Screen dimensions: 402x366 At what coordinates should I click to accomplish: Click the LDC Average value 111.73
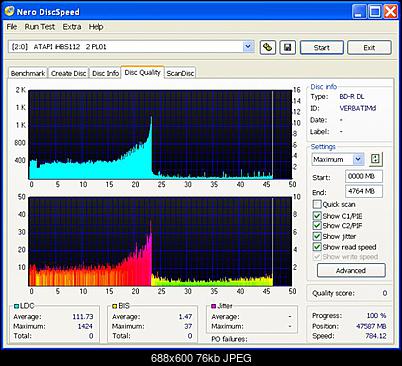(83, 317)
